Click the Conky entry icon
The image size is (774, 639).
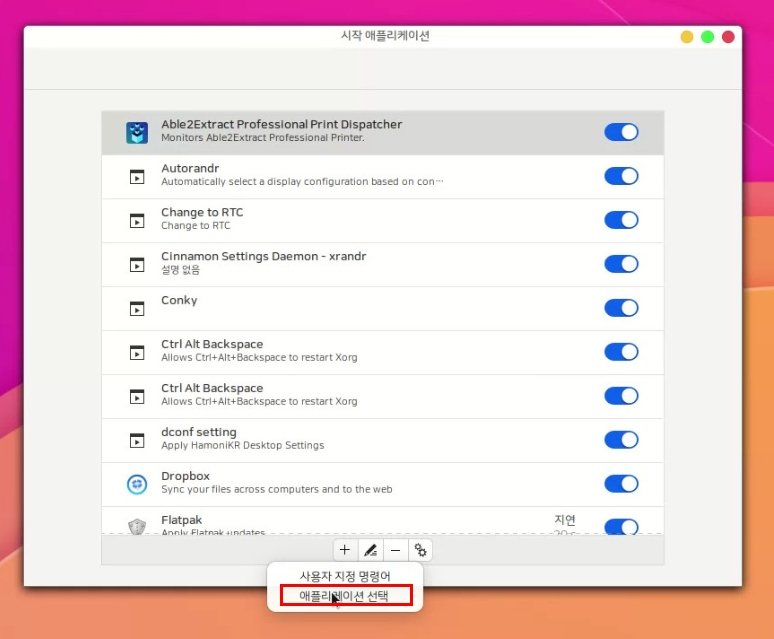point(137,308)
